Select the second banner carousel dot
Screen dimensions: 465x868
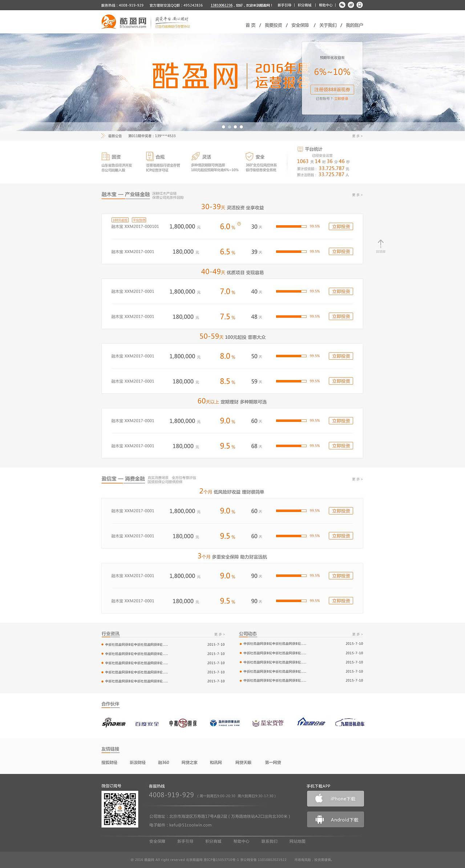pos(229,127)
